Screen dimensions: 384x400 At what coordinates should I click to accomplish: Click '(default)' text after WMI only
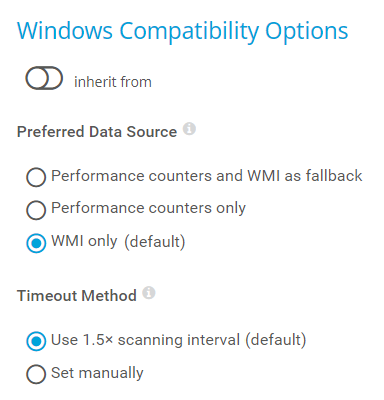tap(155, 242)
